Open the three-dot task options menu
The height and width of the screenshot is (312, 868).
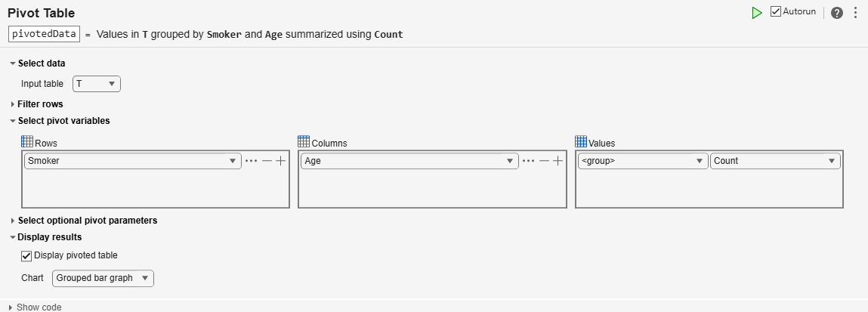(x=855, y=13)
